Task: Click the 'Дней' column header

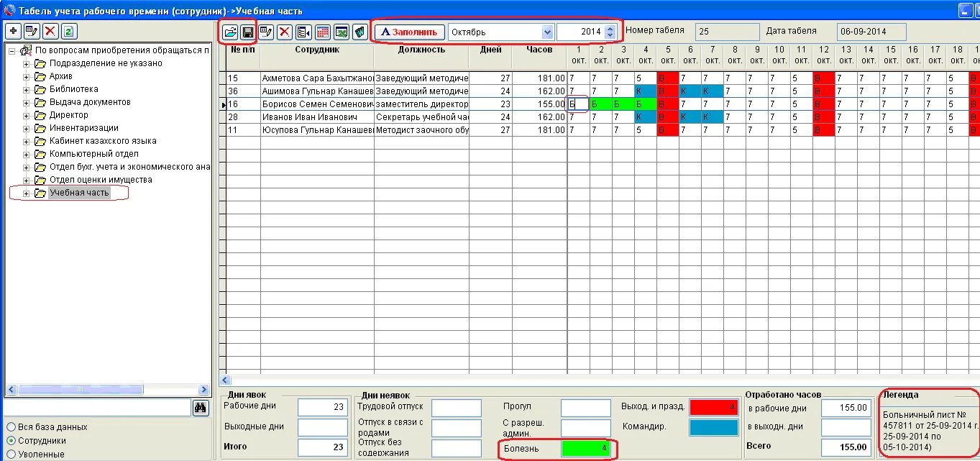Action: click(x=490, y=50)
